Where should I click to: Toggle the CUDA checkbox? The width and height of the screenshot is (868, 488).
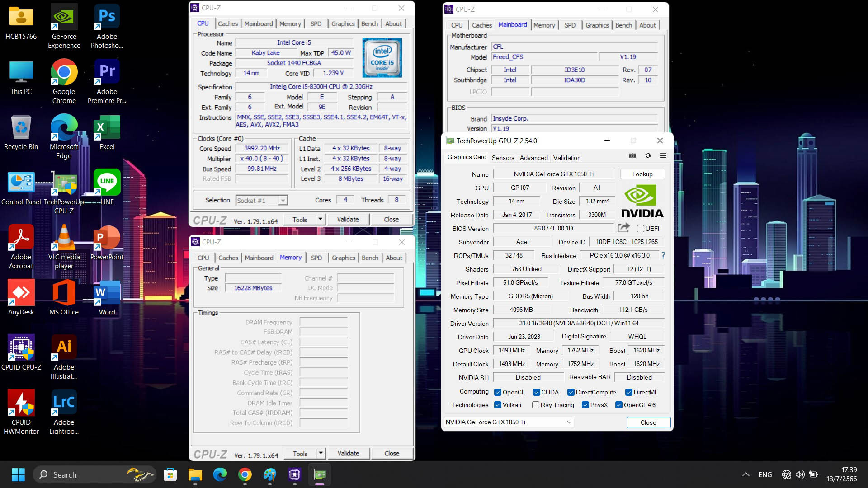pyautogui.click(x=537, y=392)
